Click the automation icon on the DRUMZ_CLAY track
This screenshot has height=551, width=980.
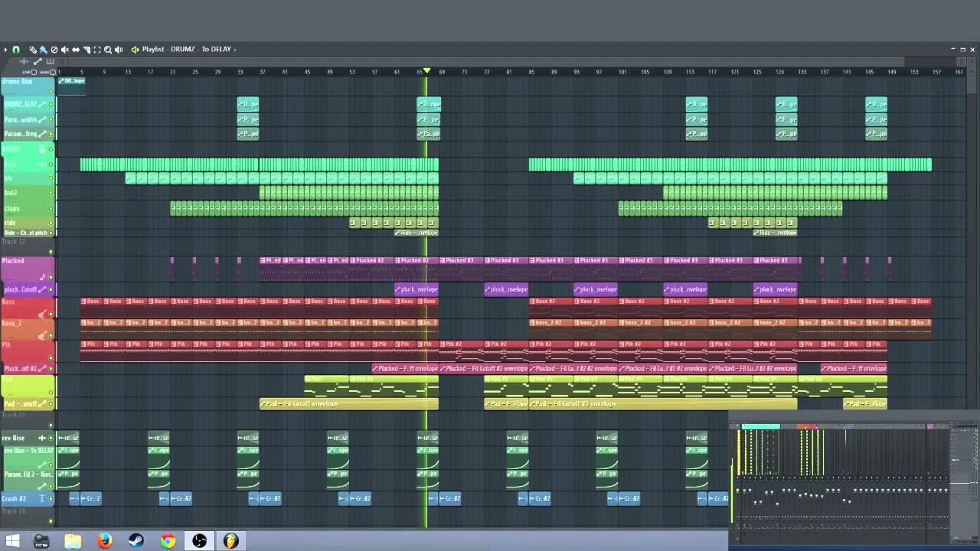(x=42, y=104)
